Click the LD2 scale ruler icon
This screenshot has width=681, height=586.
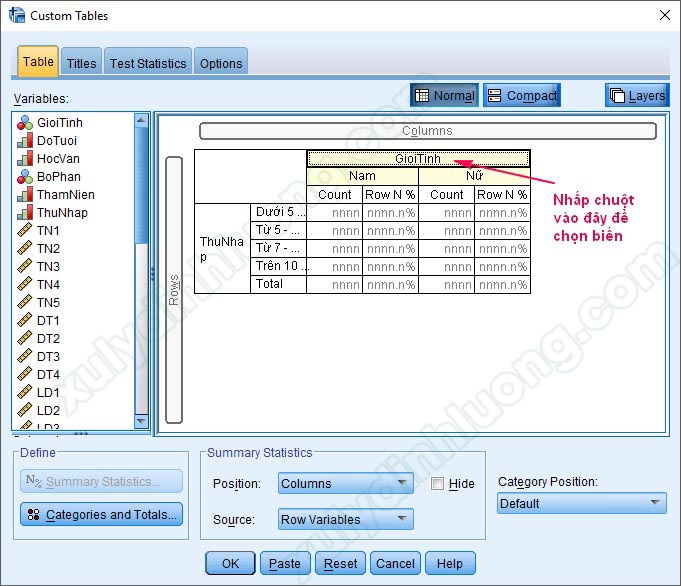tap(25, 410)
